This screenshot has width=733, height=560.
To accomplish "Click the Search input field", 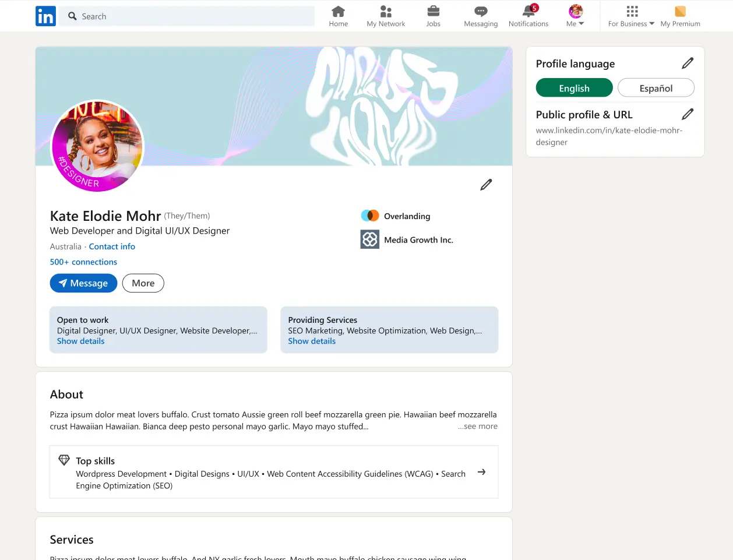I will tap(186, 16).
